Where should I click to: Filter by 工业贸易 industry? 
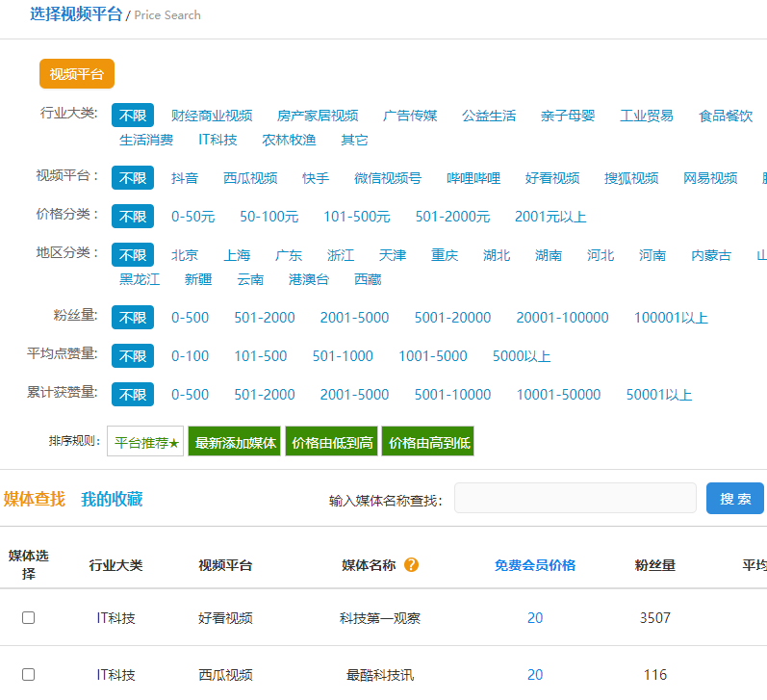(646, 116)
